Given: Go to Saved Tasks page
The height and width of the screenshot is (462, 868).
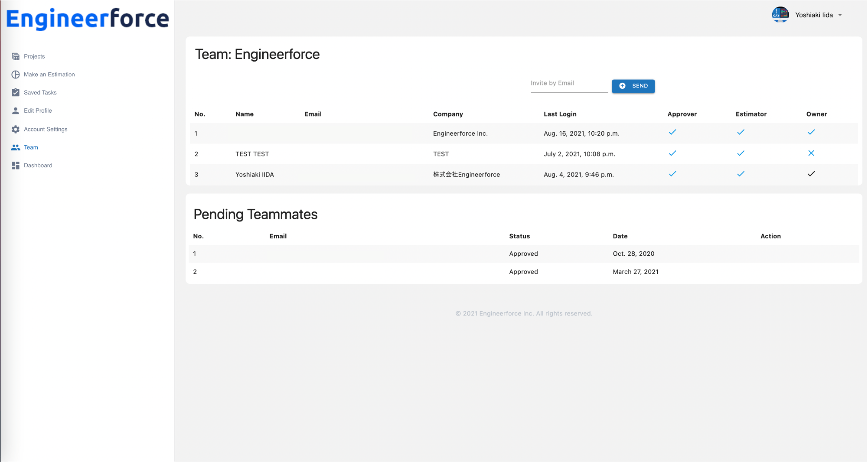Looking at the screenshot, I should pos(40,93).
